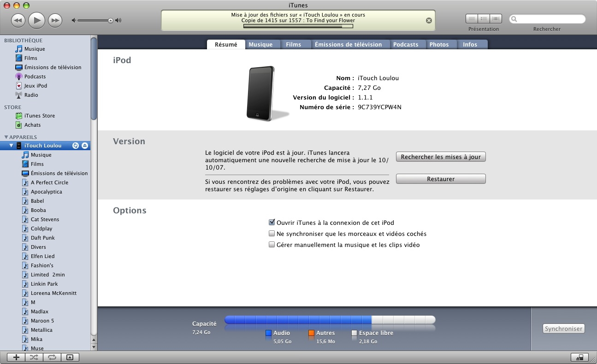The height and width of the screenshot is (364, 597).
Task: Toggle repeat playback
Action: point(52,357)
